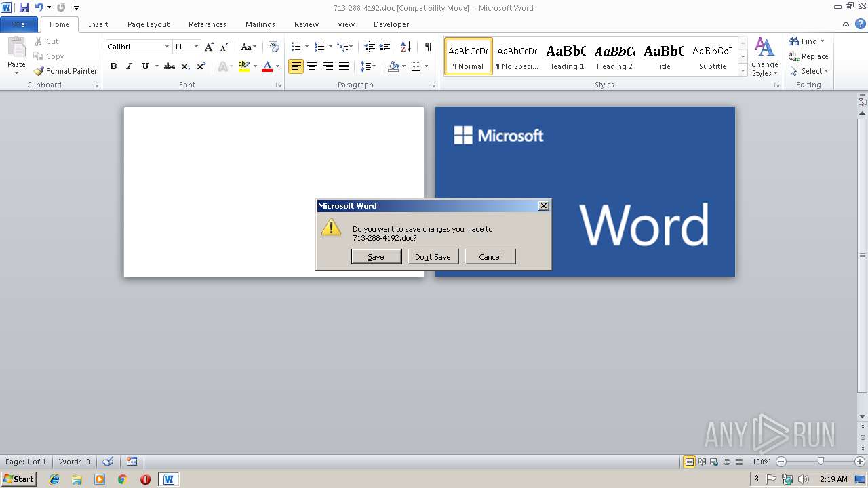The image size is (868, 488).
Task: Apply the Heading 1 style
Action: click(566, 56)
